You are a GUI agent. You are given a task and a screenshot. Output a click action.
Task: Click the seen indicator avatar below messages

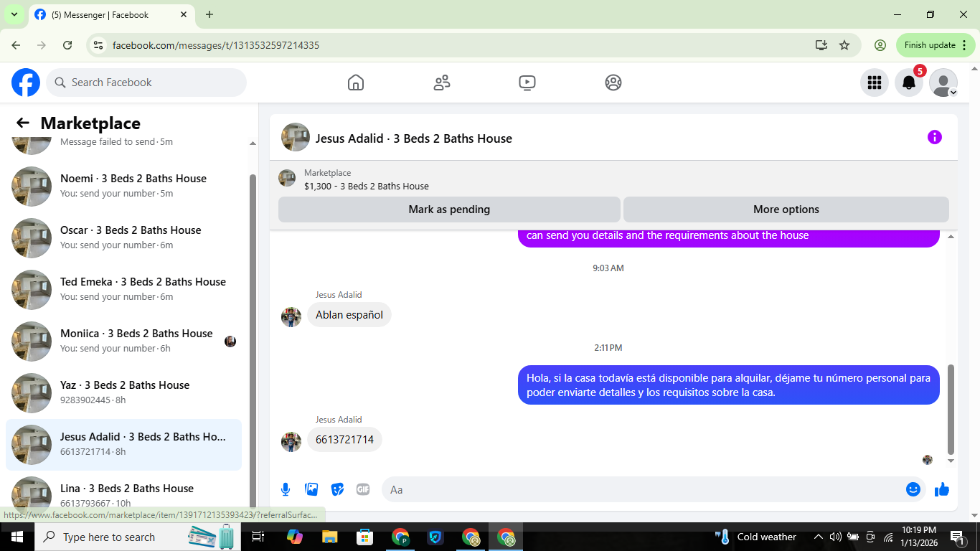928,460
